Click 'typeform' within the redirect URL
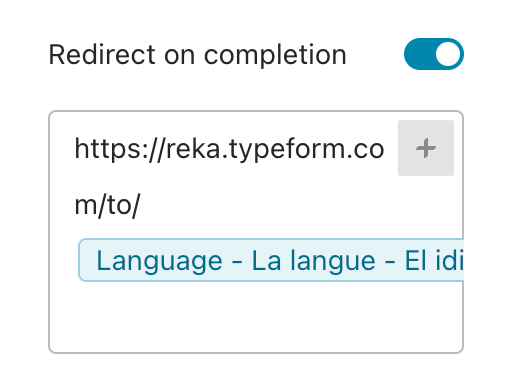The width and height of the screenshot is (508, 374). click(x=283, y=149)
